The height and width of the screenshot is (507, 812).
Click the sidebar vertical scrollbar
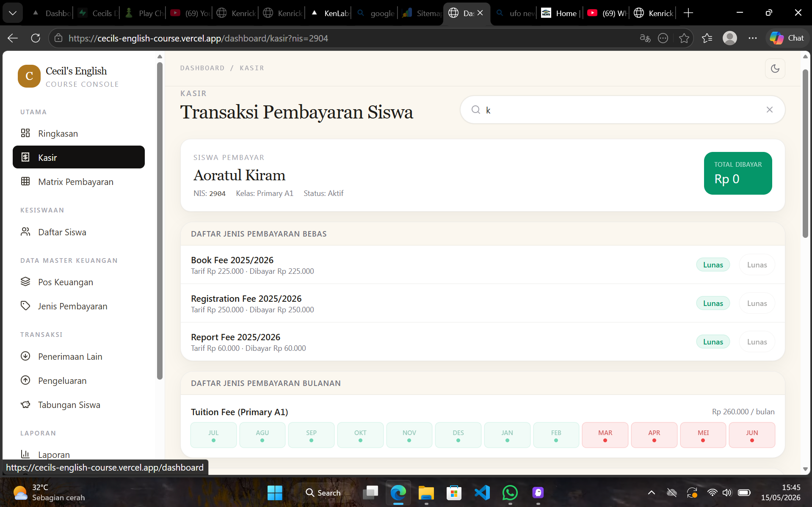(160, 221)
